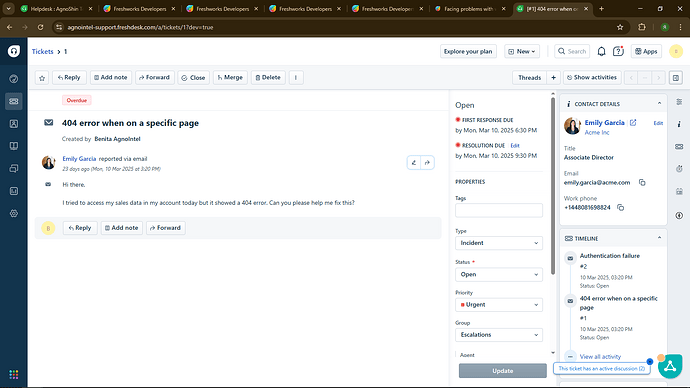Star this ticket with the star icon
690x388 pixels.
[42, 78]
